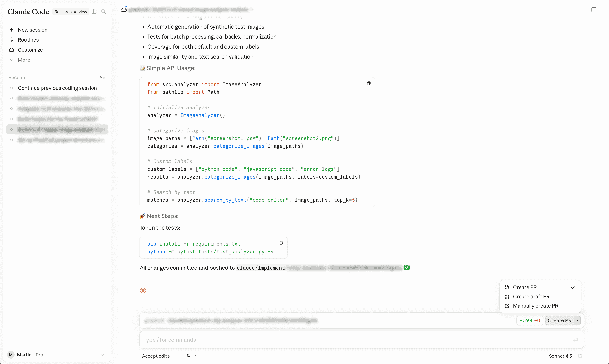Open Routines
609x364 pixels.
[x=57, y=40]
